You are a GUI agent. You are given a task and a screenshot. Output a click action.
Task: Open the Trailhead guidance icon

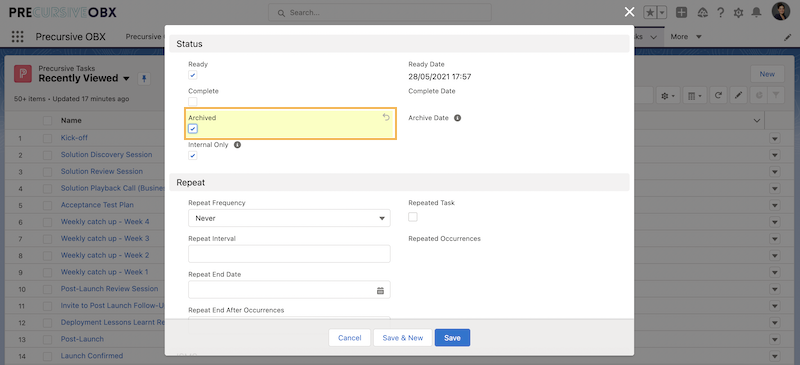702,13
